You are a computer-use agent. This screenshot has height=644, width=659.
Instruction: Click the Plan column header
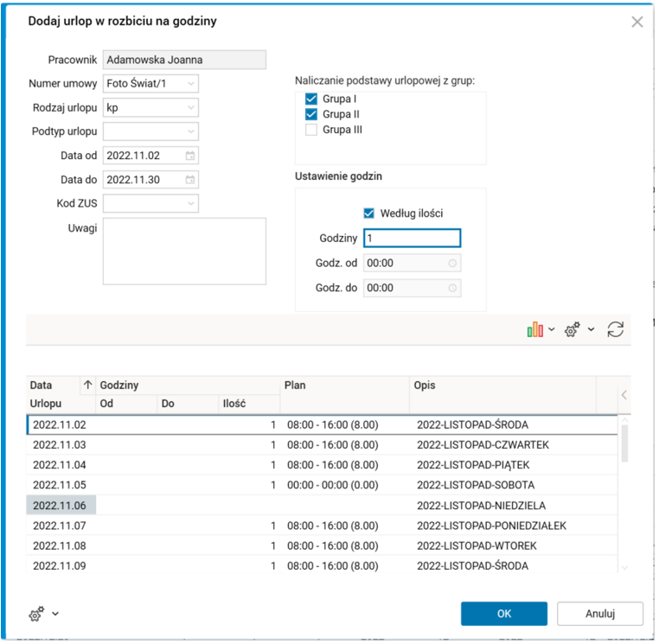point(343,385)
